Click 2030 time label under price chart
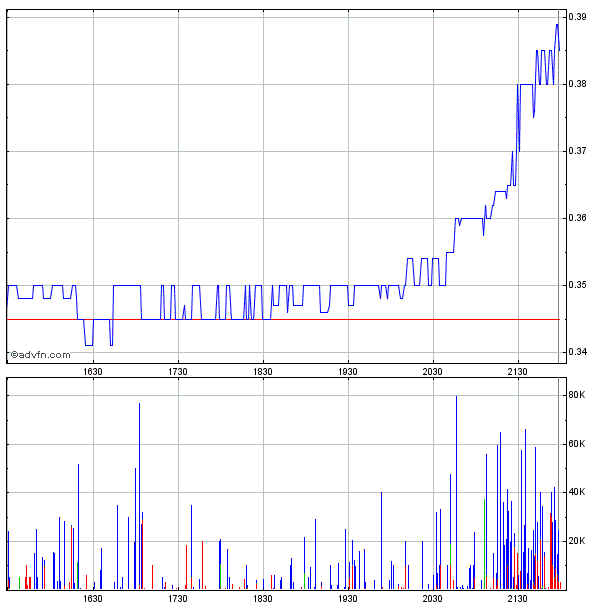Viewport: 592px width, 609px height. click(x=433, y=372)
